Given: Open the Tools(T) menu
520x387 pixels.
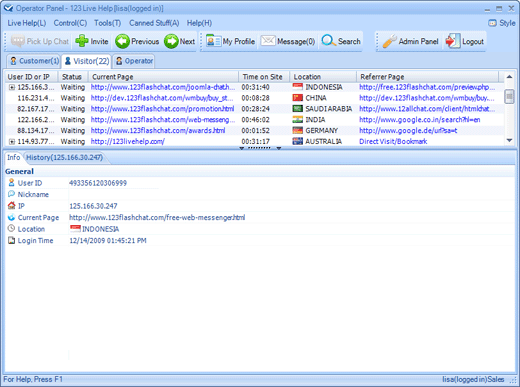Looking at the screenshot, I should point(107,23).
